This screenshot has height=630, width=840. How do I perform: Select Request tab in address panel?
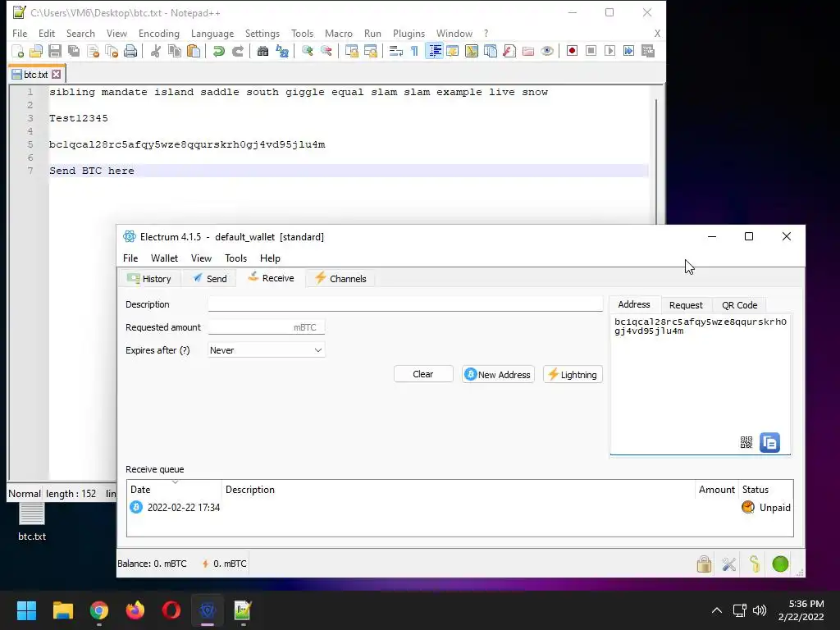[x=686, y=305]
